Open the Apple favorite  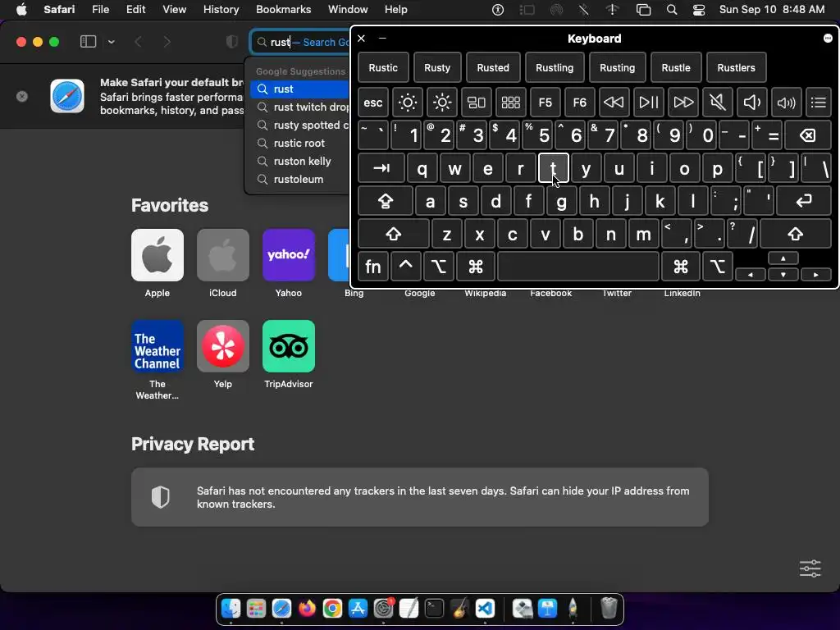point(157,255)
